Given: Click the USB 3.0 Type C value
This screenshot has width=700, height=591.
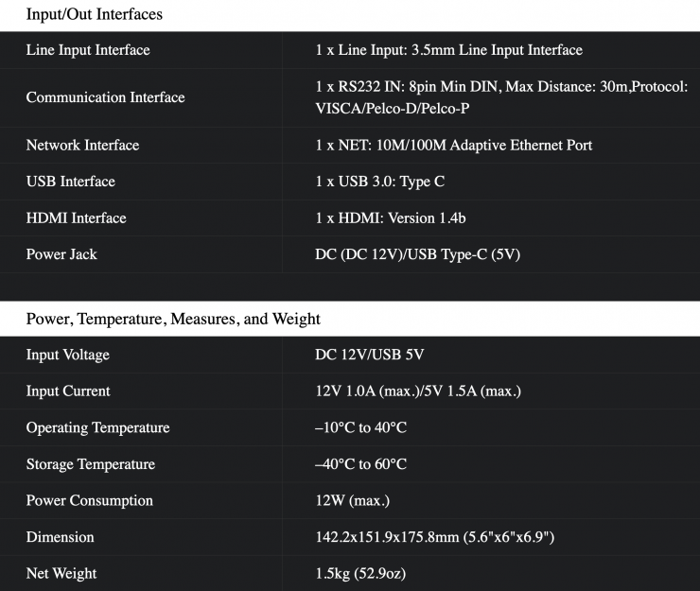Looking at the screenshot, I should pos(385,182).
